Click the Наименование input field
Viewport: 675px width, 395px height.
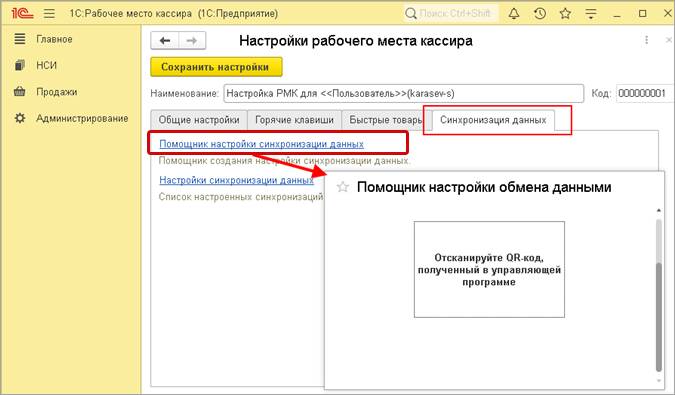tap(404, 93)
